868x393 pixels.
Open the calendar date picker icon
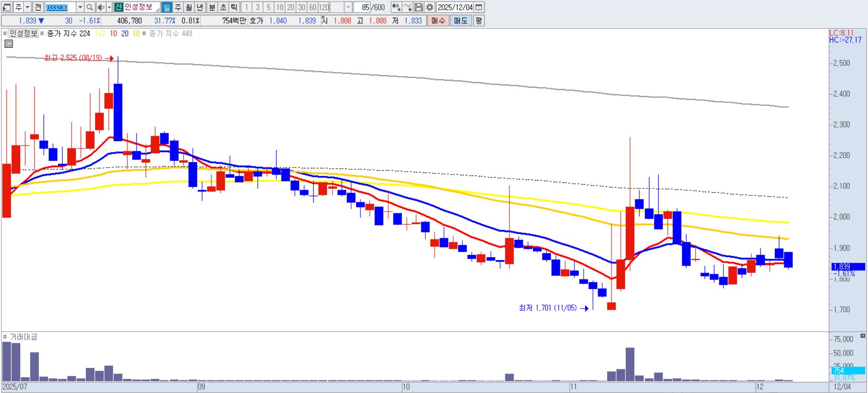[479, 7]
